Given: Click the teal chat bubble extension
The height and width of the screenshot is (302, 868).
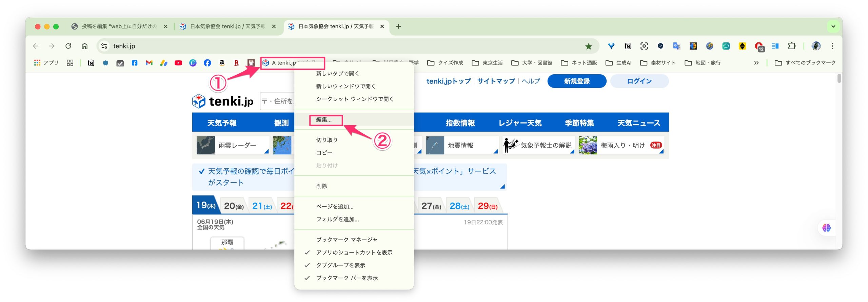Looking at the screenshot, I should pyautogui.click(x=726, y=46).
